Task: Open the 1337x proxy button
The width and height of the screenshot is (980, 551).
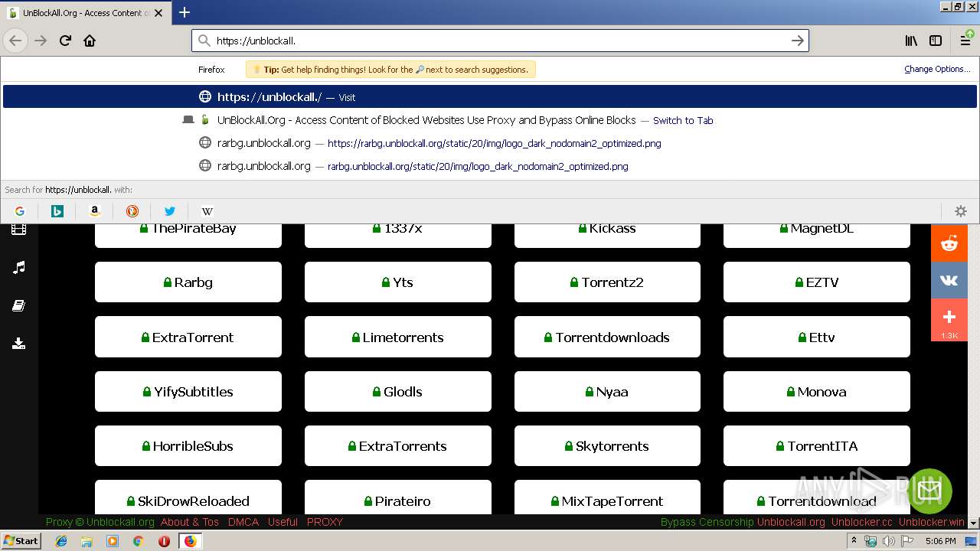Action: pos(398,236)
